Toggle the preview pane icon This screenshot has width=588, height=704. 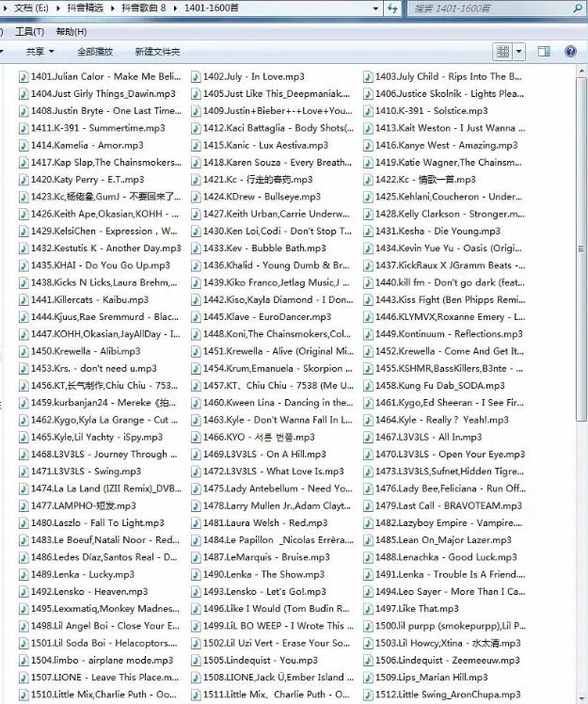point(544,52)
